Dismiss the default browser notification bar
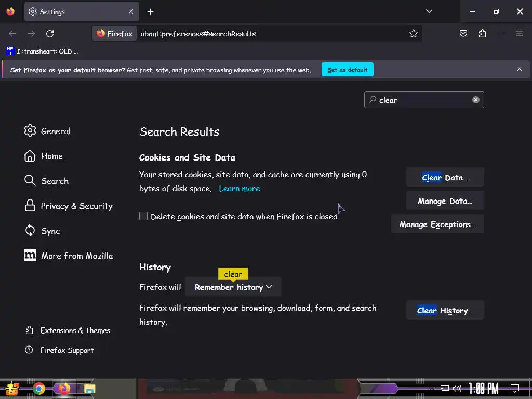The width and height of the screenshot is (532, 399). click(x=520, y=69)
